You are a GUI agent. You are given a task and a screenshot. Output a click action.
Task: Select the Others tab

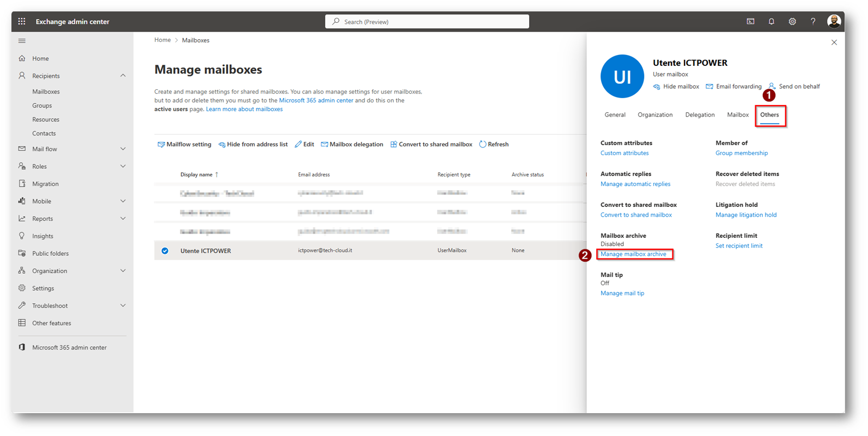click(769, 115)
